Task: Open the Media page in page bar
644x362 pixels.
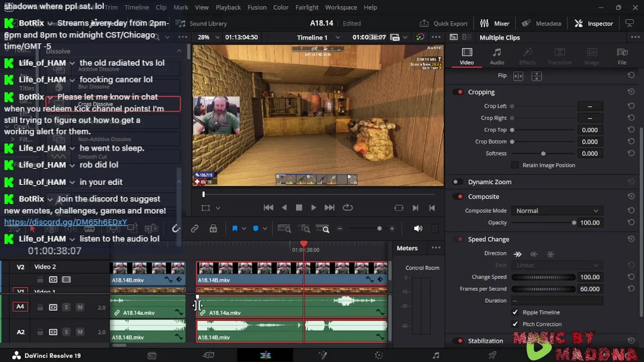Action: tap(152, 355)
